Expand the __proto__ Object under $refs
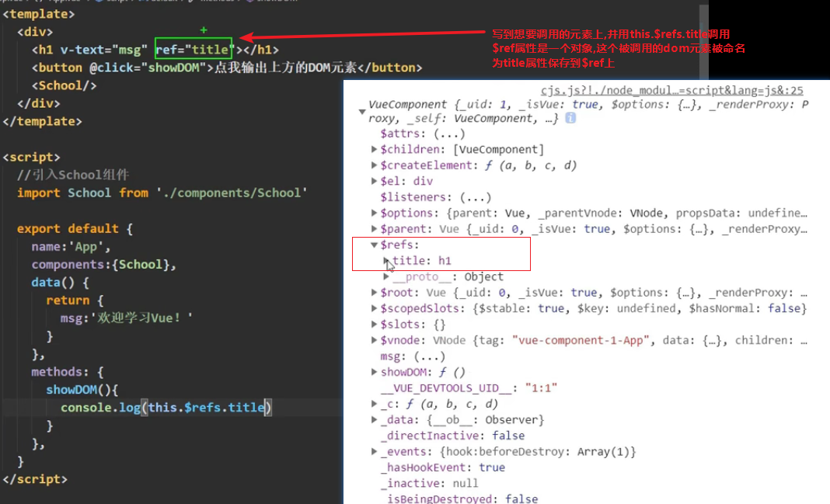This screenshot has height=504, width=830. click(x=386, y=276)
